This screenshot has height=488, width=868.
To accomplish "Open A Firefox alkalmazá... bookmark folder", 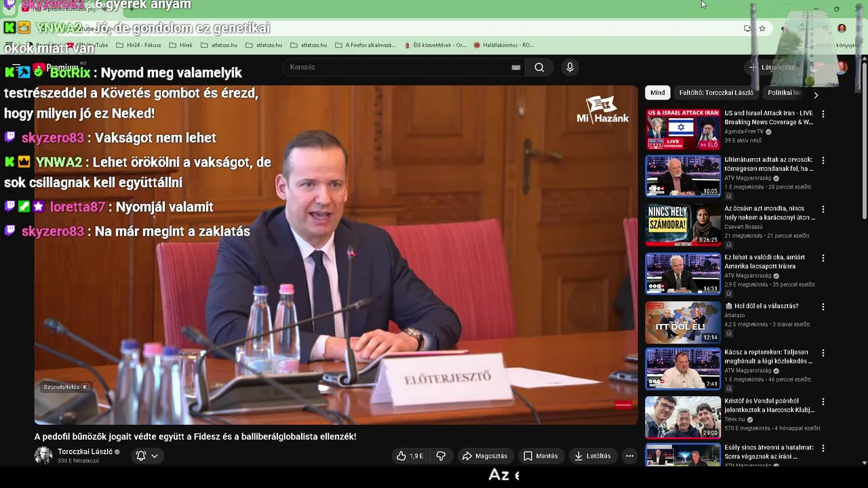I will coord(365,45).
